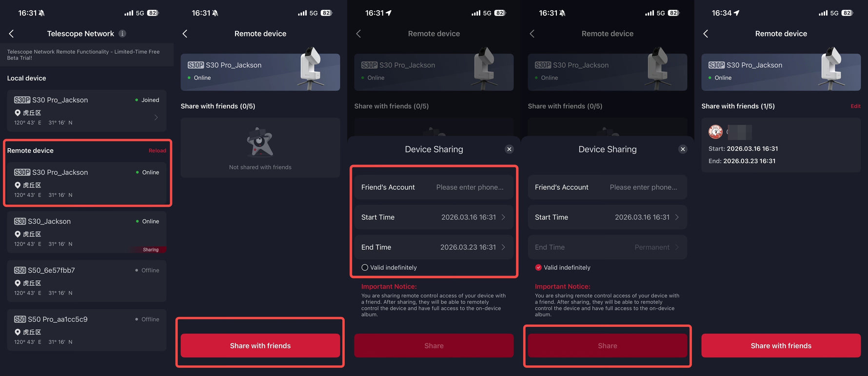Close Device Sharing dialog with unchecked Valid indefinitely
The width and height of the screenshot is (868, 376).
click(509, 150)
